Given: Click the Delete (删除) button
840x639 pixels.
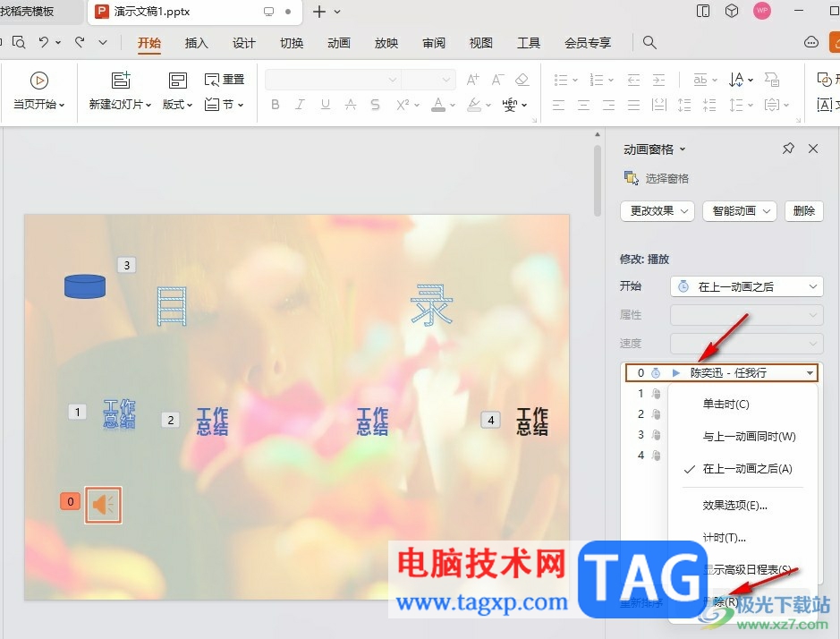Looking at the screenshot, I should (x=803, y=211).
